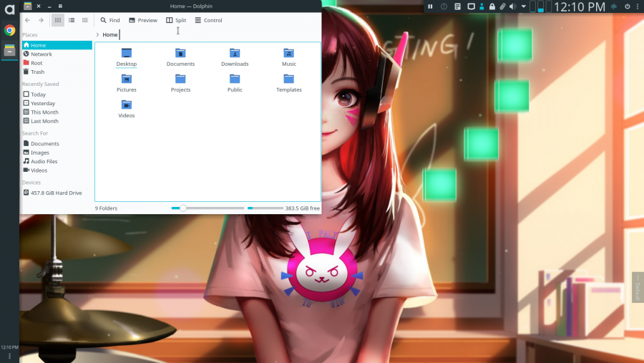Open the clipboard tray icon
The width and height of the screenshot is (644, 363).
point(457,6)
